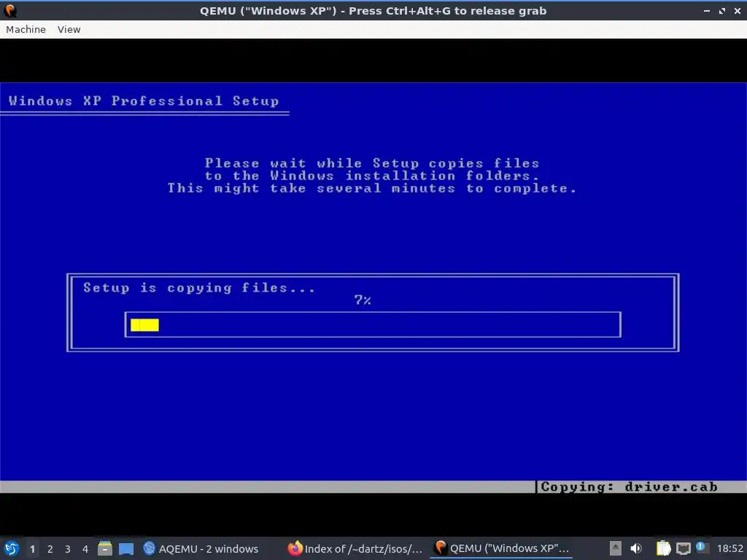Image resolution: width=747 pixels, height=560 pixels.
Task: Click the 'Setup is copying files...' text
Action: [x=199, y=287]
